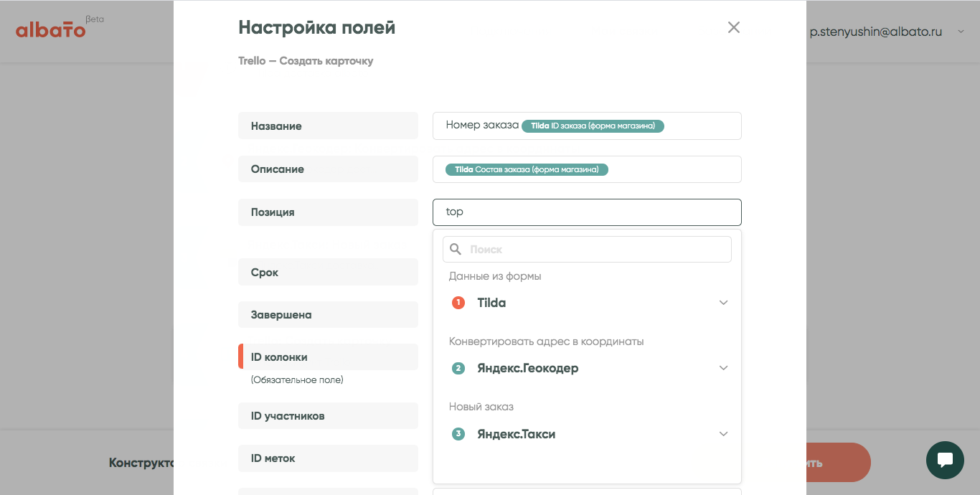Click the Позиция field label

click(x=328, y=212)
